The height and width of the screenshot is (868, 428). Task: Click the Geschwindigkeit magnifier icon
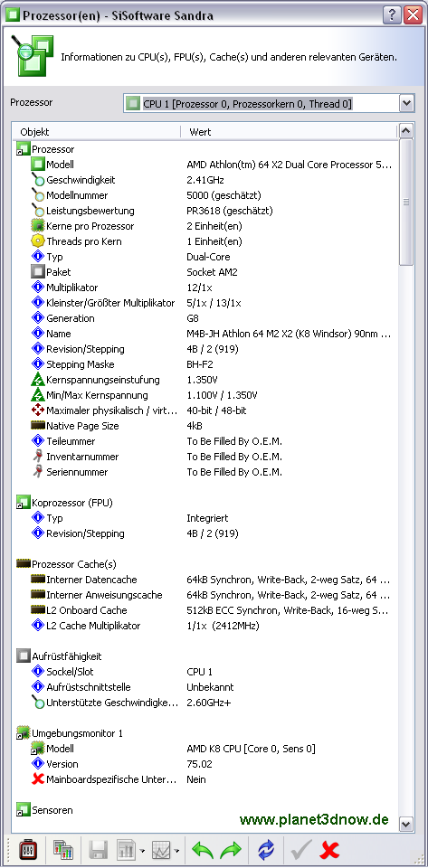tap(38, 180)
